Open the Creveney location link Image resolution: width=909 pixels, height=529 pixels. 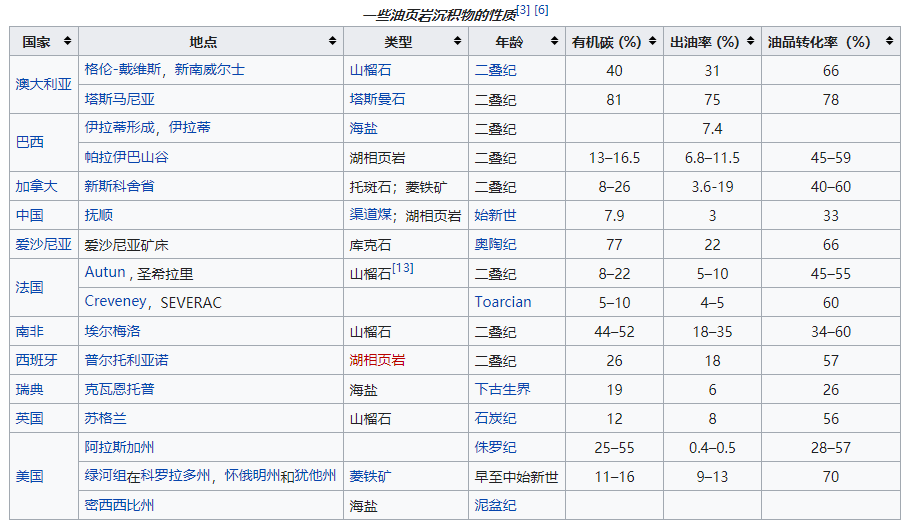pos(115,301)
